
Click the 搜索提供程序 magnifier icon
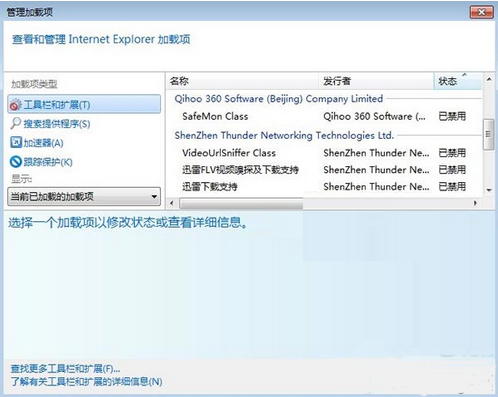tap(16, 124)
